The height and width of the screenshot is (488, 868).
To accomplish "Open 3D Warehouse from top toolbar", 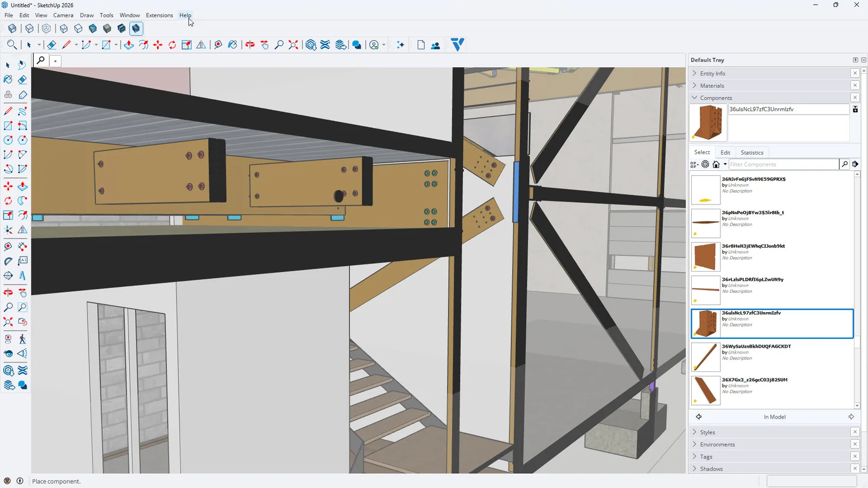I will 311,45.
